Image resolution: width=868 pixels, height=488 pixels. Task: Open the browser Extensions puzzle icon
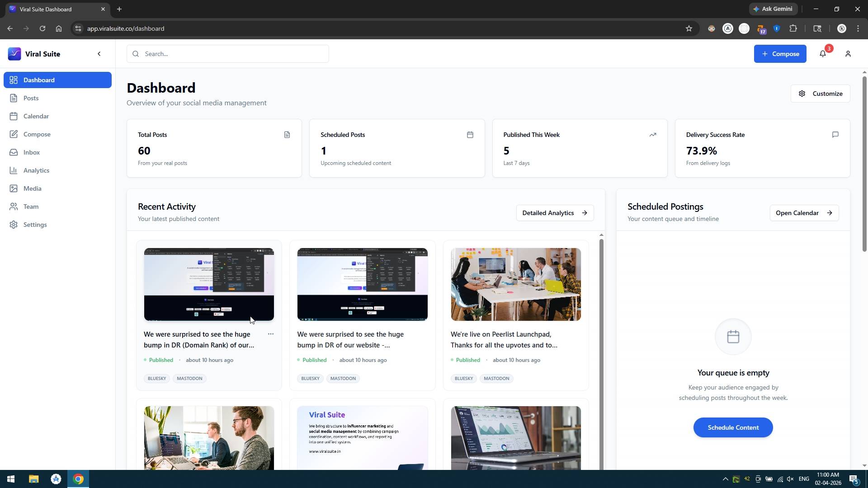793,28
